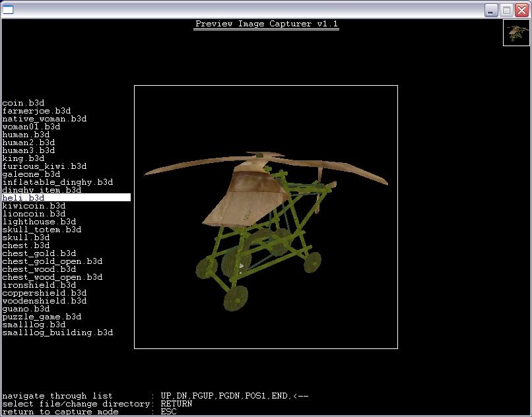532x417 pixels.
Task: Select galeone.b3d in the list
Action: click(x=31, y=174)
